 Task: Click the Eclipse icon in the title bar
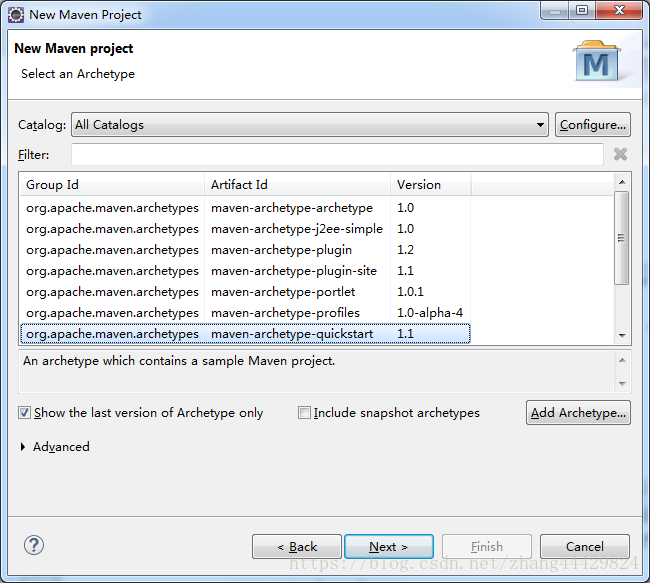click(16, 15)
